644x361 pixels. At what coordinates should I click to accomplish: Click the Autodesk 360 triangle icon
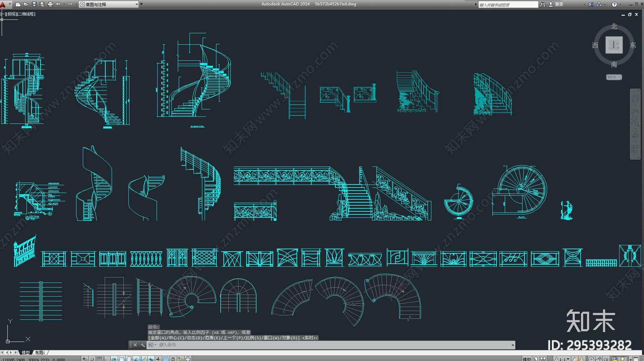(599, 4)
